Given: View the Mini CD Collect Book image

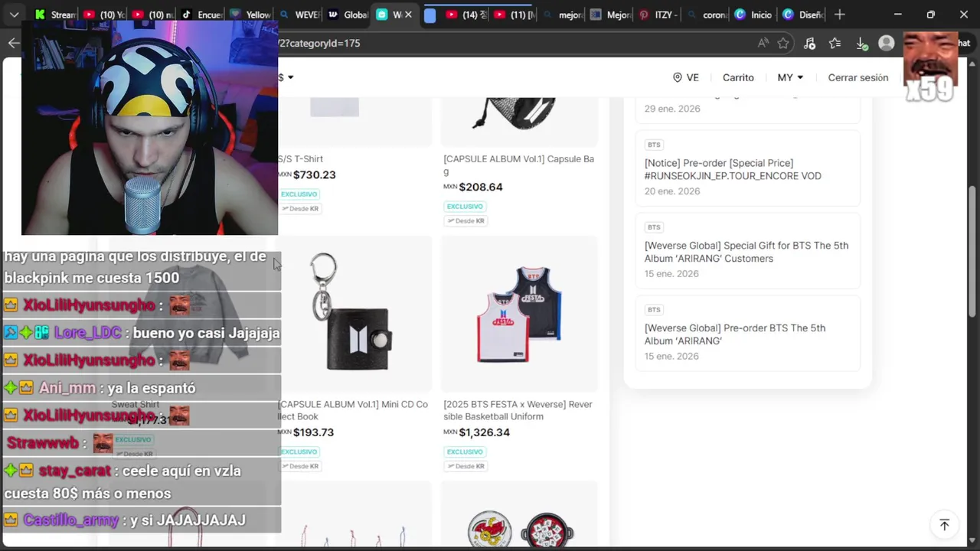Looking at the screenshot, I should point(354,314).
